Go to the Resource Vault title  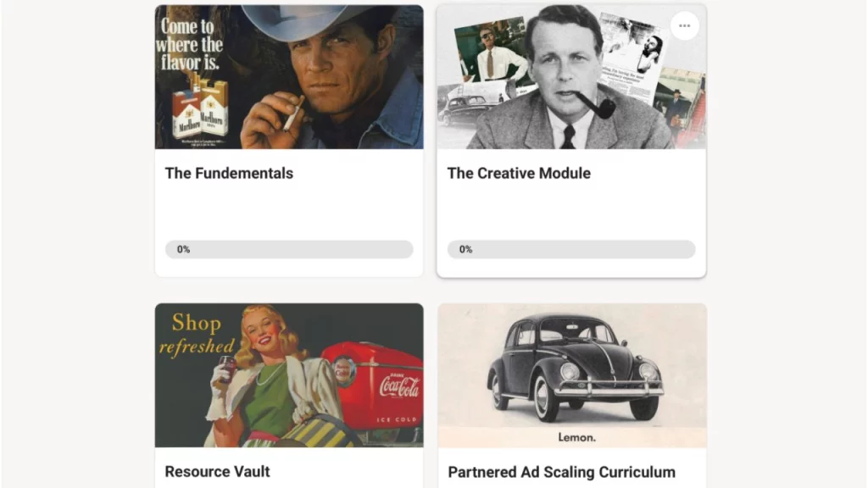coord(217,471)
